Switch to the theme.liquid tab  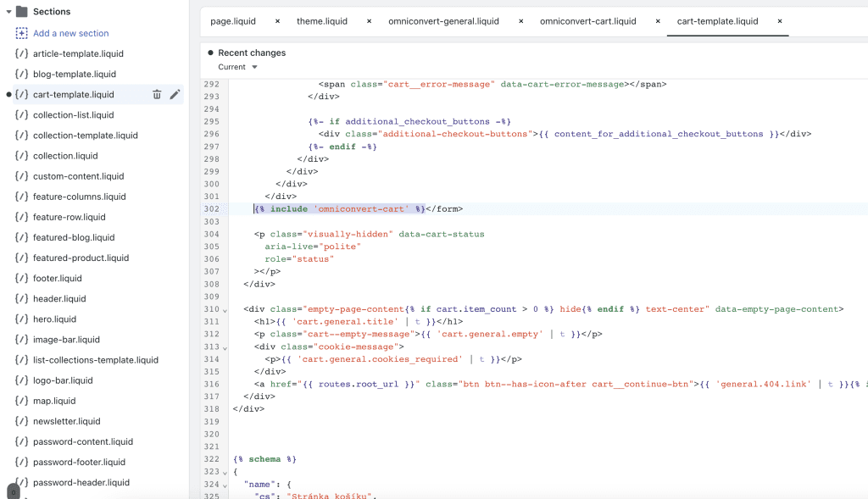pyautogui.click(x=323, y=21)
